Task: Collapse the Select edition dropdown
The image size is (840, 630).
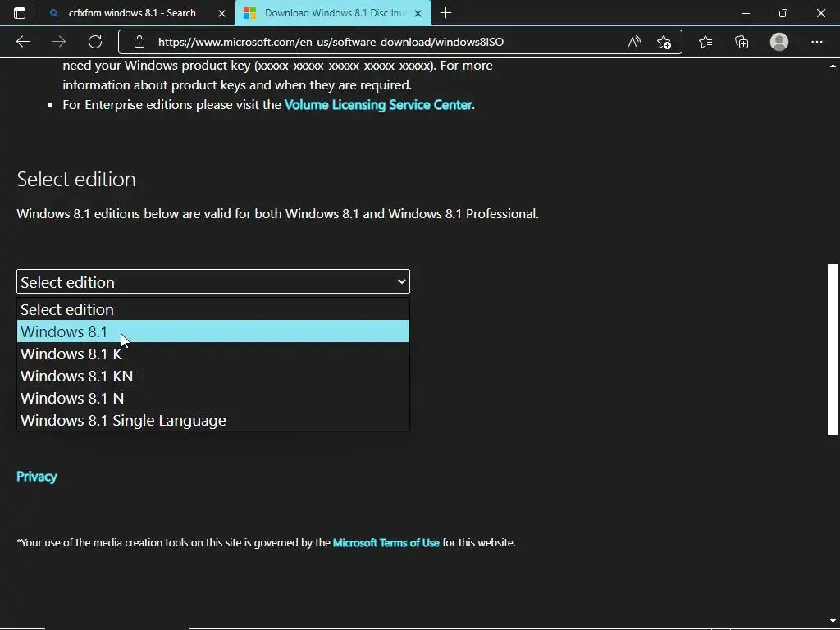Action: [213, 282]
